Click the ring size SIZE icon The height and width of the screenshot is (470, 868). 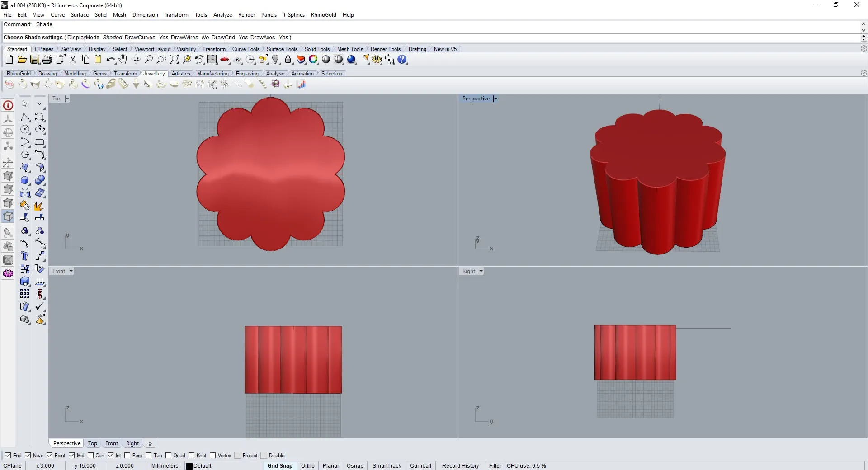point(9,84)
